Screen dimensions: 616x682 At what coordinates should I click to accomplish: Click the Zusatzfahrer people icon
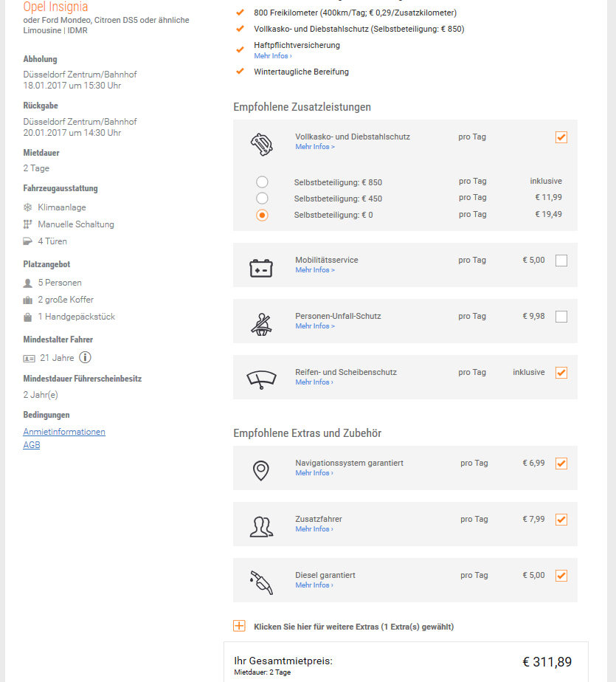click(x=261, y=526)
